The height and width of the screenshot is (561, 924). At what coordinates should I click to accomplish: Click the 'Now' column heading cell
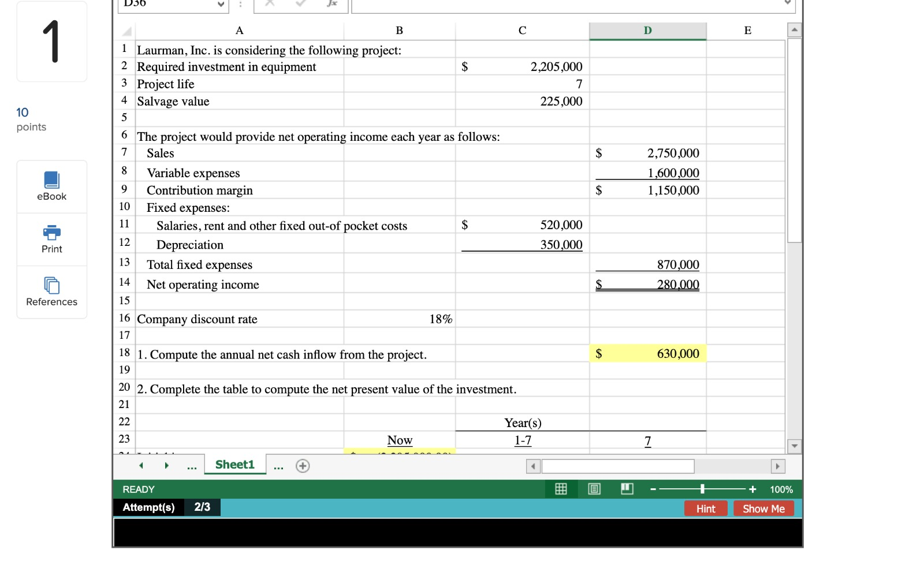pos(400,440)
